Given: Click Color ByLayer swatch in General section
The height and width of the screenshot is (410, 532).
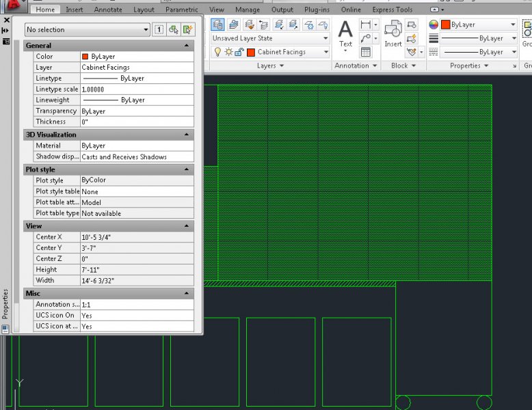Looking at the screenshot, I should point(85,57).
